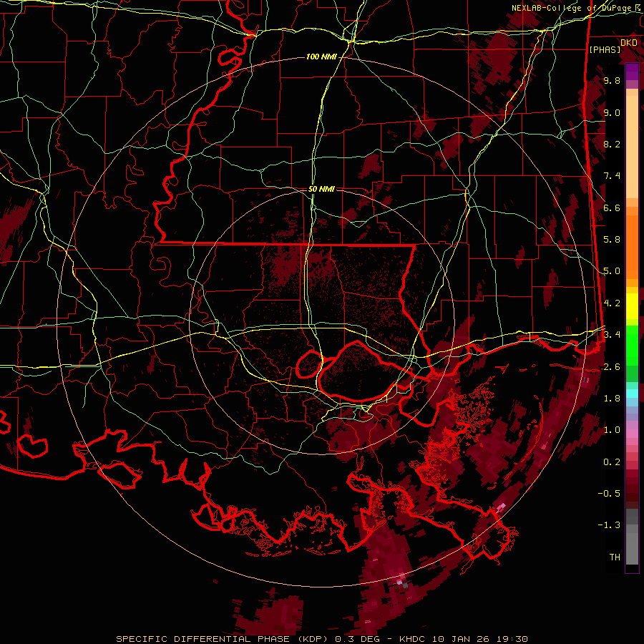Click the 8.2 legend value
This screenshot has width=644, height=644.
(612, 144)
